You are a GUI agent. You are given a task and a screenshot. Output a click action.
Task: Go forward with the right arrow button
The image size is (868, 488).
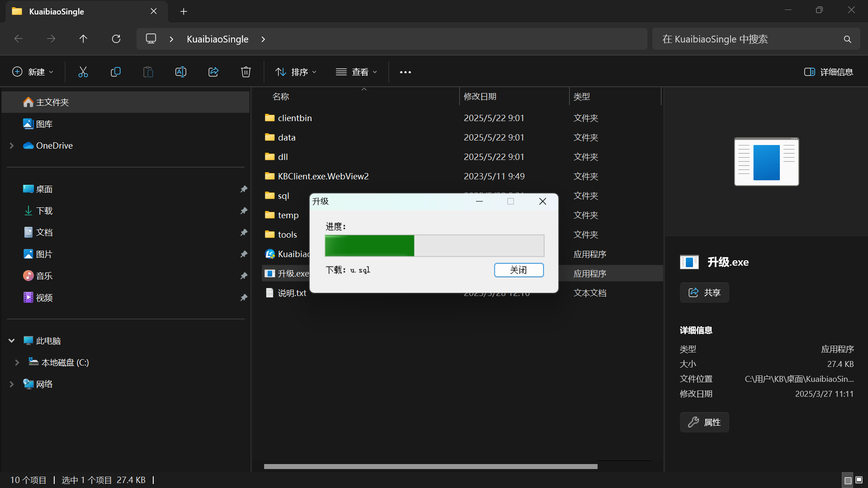[x=51, y=39]
